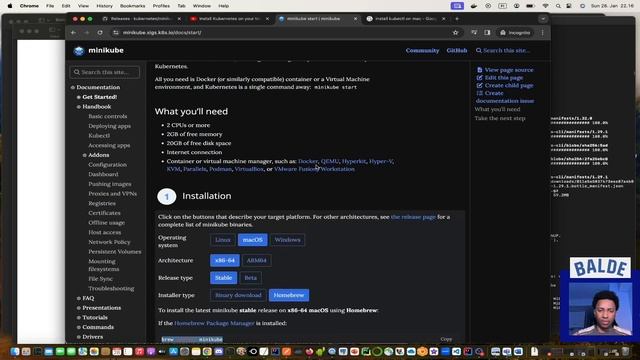
Task: Click the Incognito indicator button
Action: pos(515,33)
